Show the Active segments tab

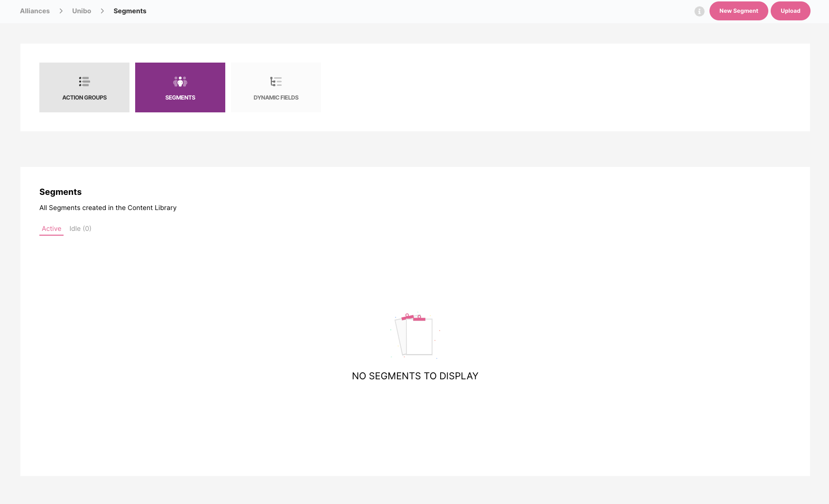[51, 229]
